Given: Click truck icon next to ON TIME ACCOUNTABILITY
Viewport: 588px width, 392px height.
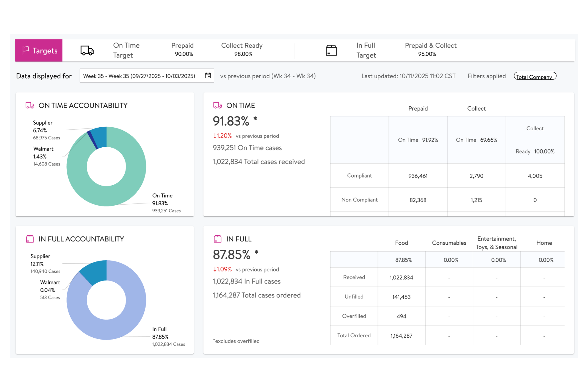Looking at the screenshot, I should click(x=30, y=105).
